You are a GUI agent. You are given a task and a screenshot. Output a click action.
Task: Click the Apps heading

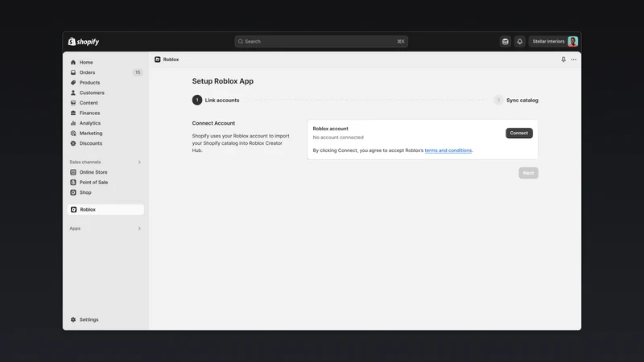[75, 228]
